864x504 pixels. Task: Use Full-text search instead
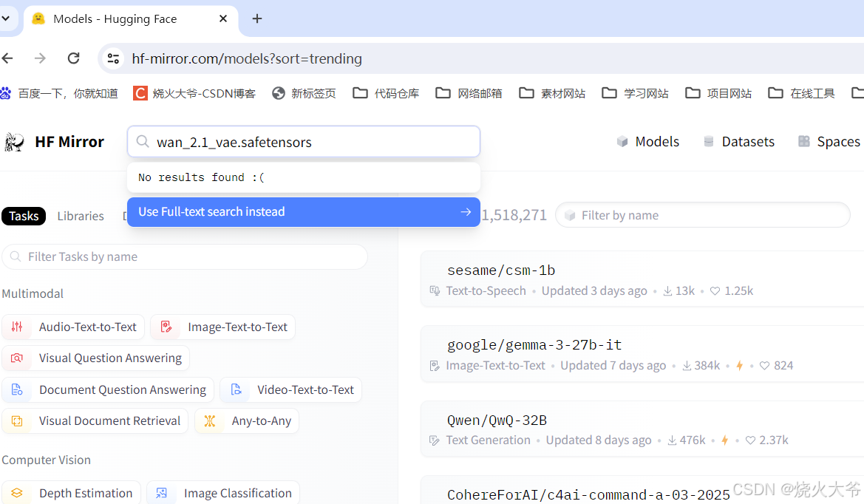pos(304,212)
